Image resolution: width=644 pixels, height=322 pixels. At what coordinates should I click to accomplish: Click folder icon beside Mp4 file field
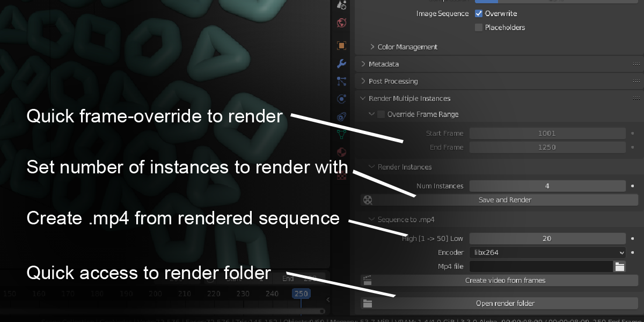coord(620,266)
